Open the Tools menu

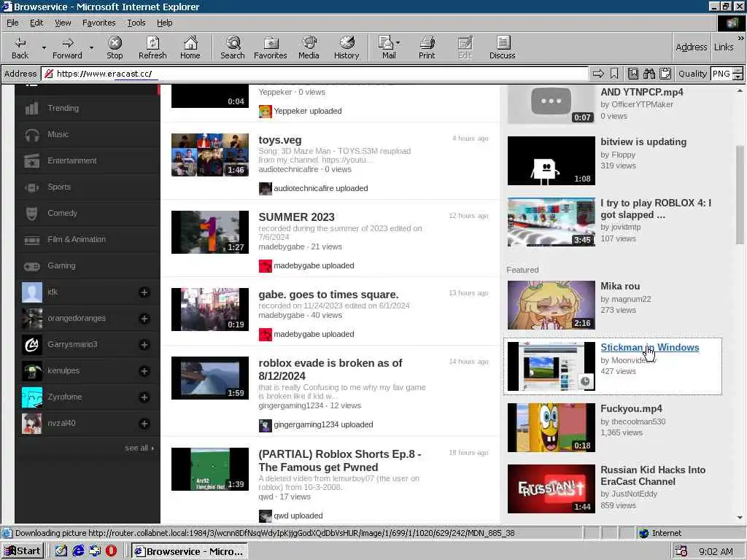pos(136,23)
